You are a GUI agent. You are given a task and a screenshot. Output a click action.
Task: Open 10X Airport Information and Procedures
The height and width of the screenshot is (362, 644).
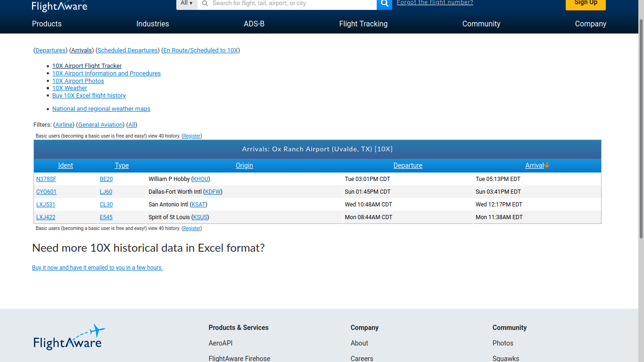pyautogui.click(x=107, y=74)
